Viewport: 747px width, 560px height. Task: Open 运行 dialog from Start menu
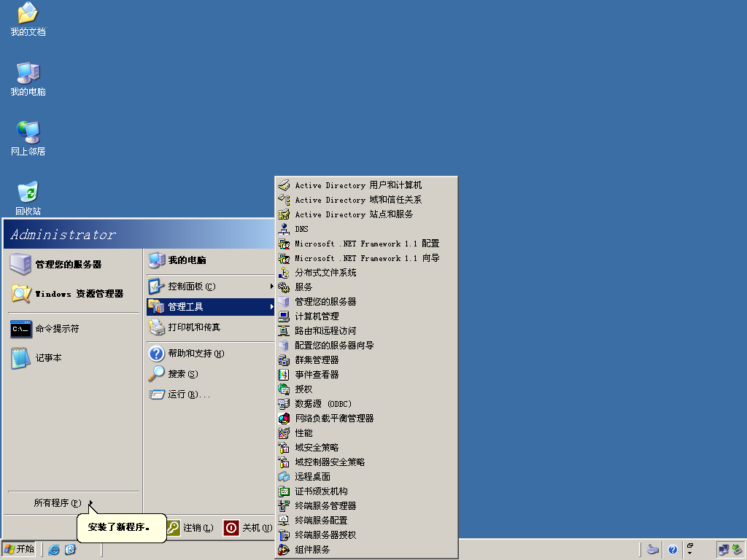click(x=211, y=394)
